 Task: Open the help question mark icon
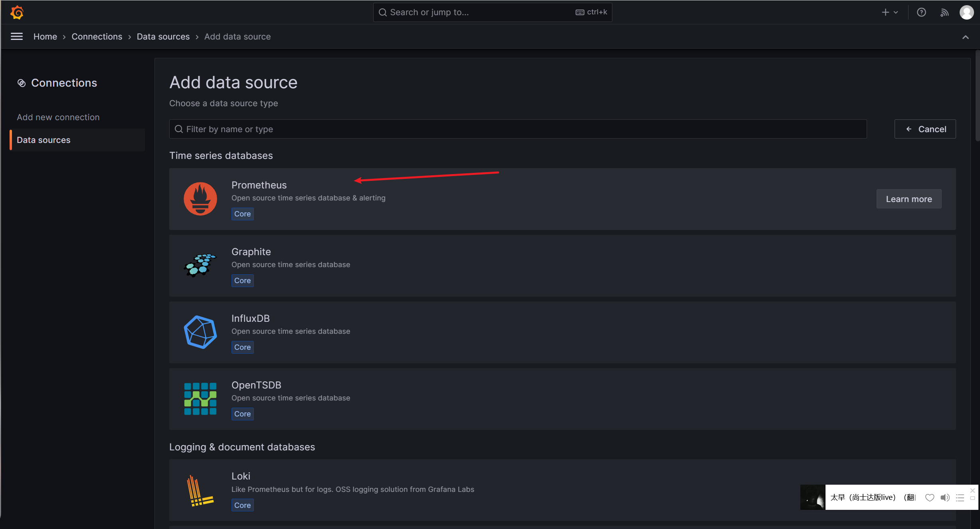tap(921, 12)
